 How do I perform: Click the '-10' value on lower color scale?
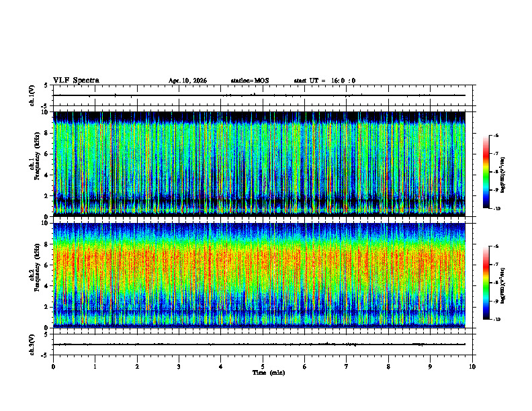[x=496, y=320]
